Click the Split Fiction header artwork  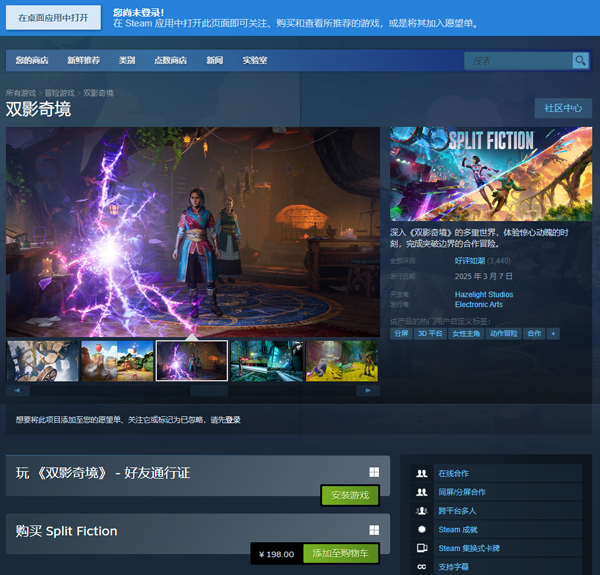point(491,174)
